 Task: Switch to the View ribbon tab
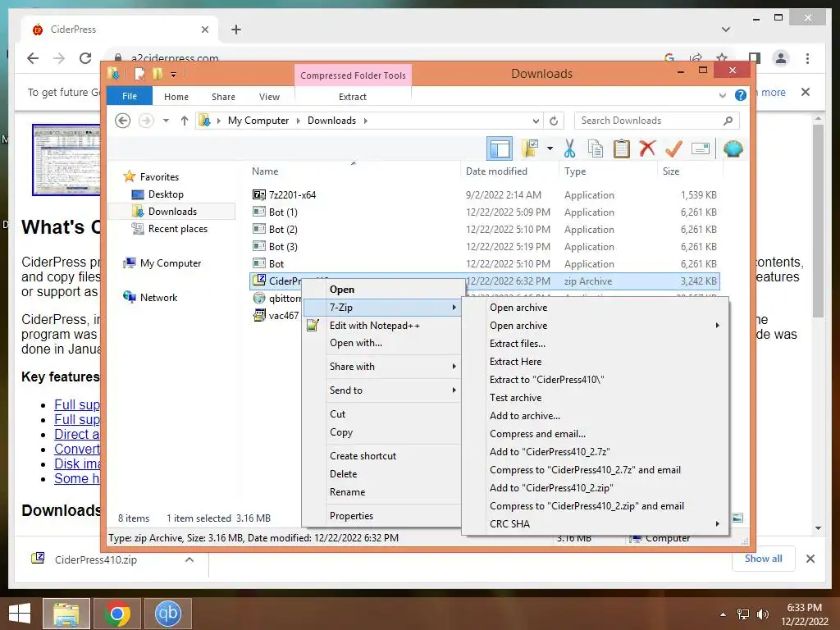[x=269, y=97]
